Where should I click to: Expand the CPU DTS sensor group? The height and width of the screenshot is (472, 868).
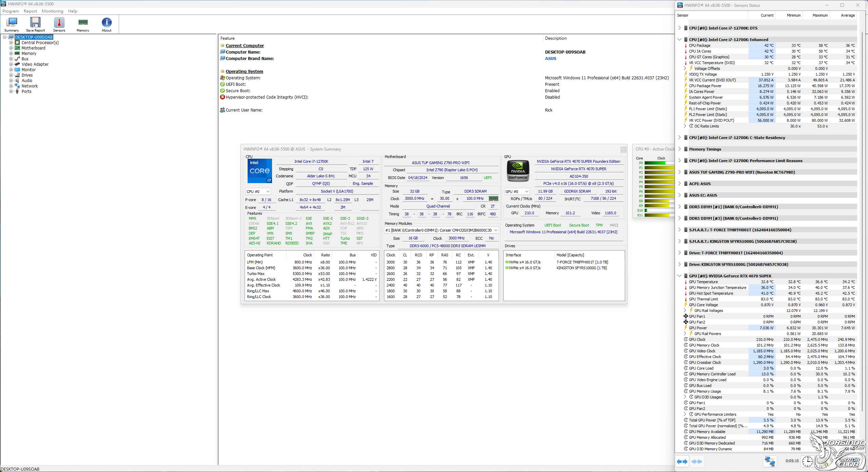click(679, 28)
